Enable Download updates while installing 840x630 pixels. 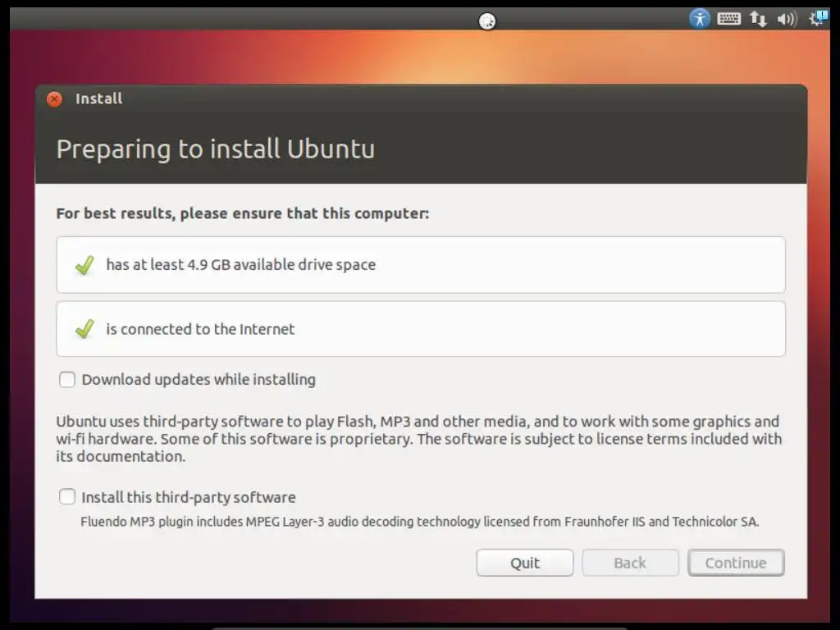click(x=67, y=379)
